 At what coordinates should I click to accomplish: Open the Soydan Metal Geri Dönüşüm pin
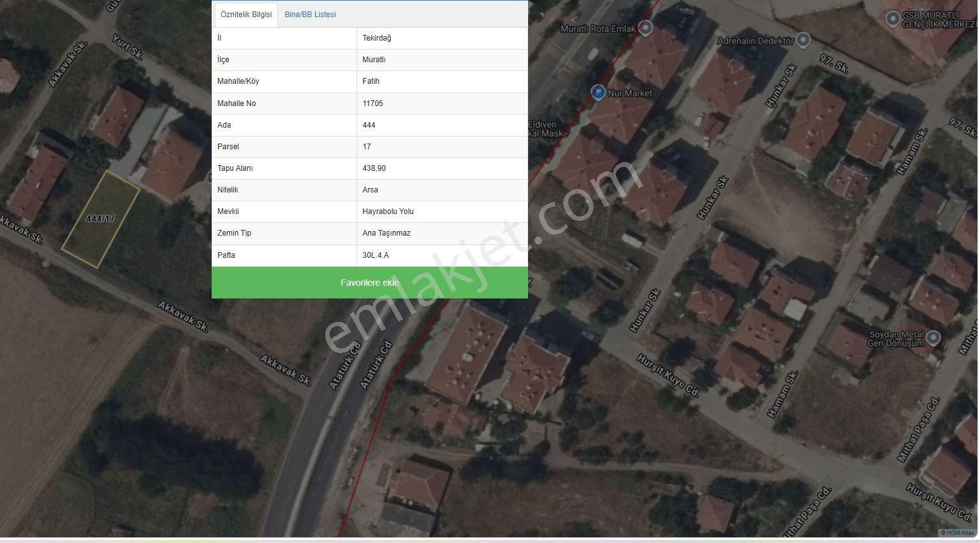pos(933,338)
